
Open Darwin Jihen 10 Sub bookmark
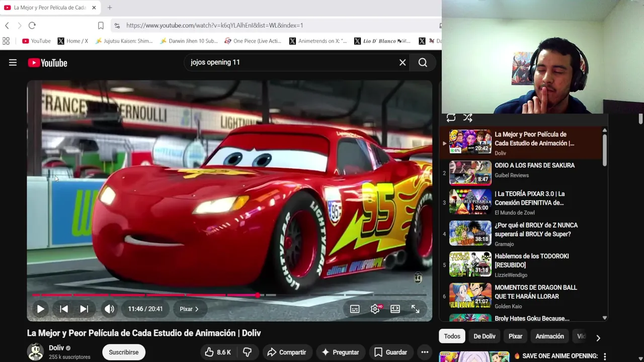click(x=189, y=41)
